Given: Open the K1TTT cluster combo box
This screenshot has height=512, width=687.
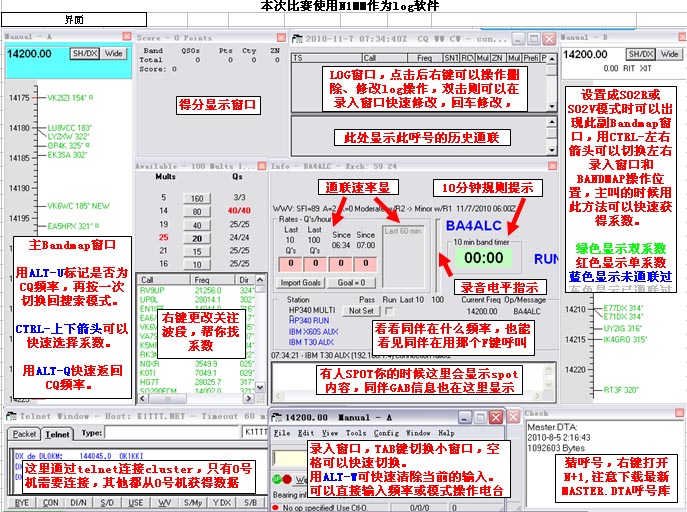Looking at the screenshot, I should [255, 432].
